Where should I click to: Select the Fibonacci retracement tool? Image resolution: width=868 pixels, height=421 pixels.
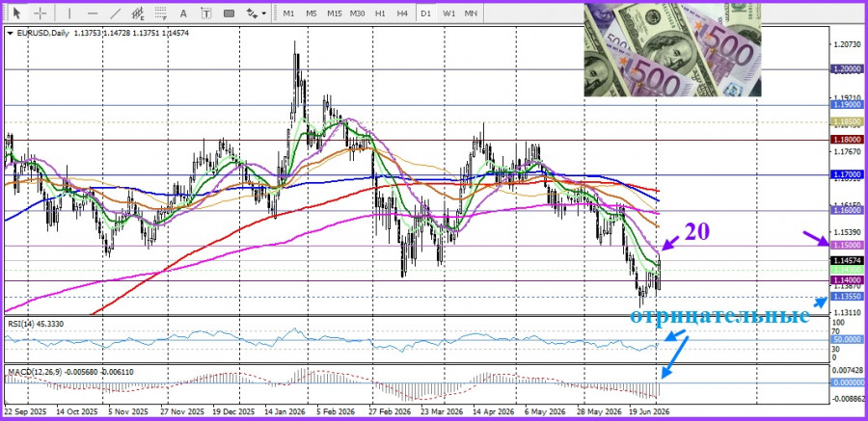pyautogui.click(x=161, y=13)
